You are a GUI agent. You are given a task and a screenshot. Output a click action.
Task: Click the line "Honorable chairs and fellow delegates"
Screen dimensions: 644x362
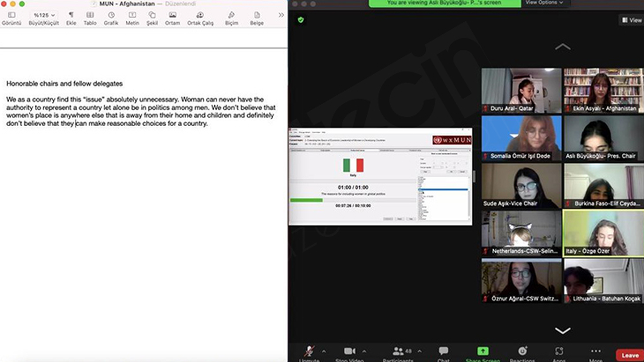coord(64,83)
